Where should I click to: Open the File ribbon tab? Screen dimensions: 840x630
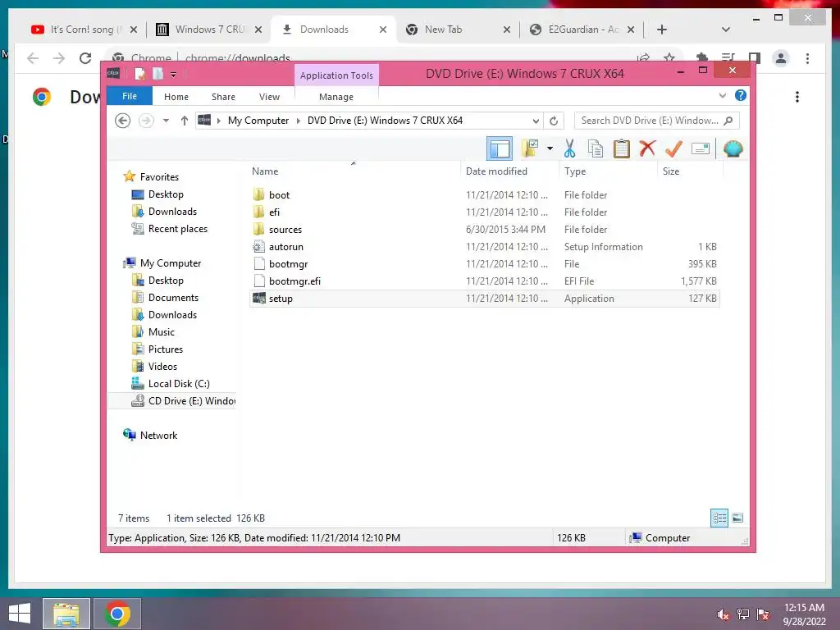pyautogui.click(x=130, y=96)
